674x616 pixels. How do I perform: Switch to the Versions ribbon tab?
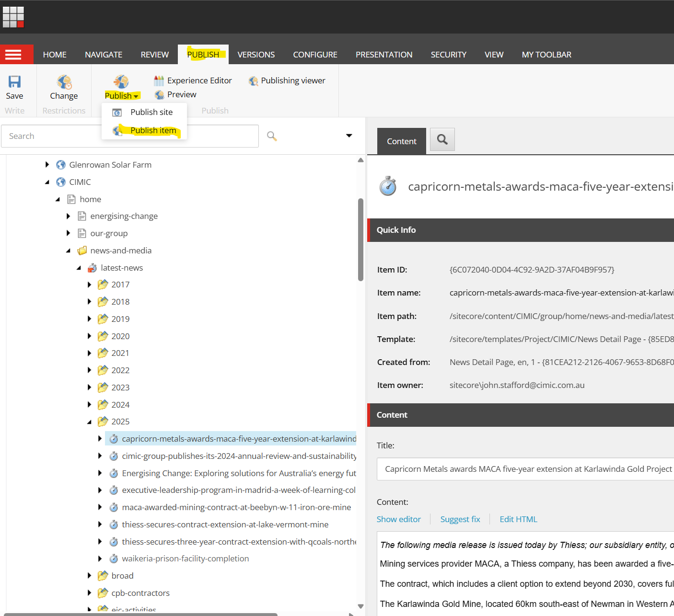click(x=256, y=55)
